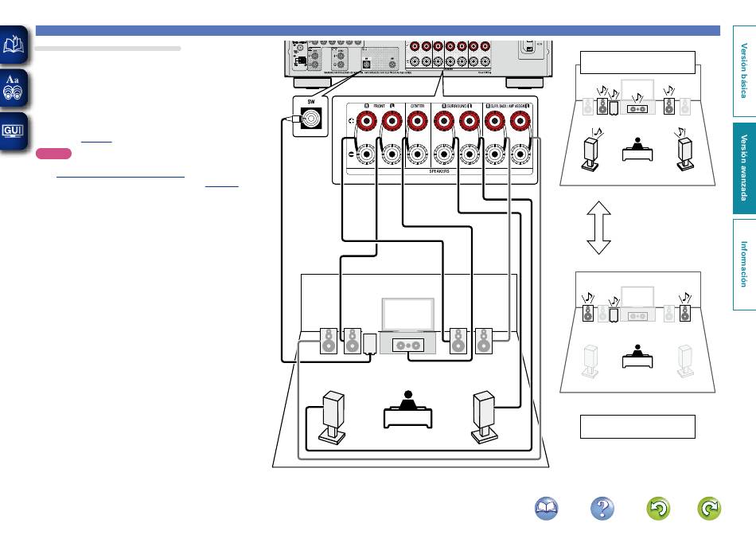Click the SW subwoofer jack in the diagram
This screenshot has height=535, width=756.
point(311,118)
